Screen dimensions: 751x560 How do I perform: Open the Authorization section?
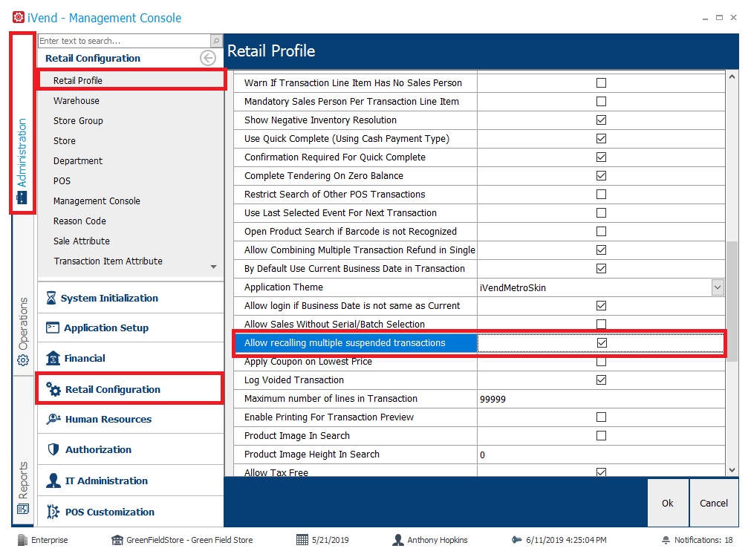131,449
